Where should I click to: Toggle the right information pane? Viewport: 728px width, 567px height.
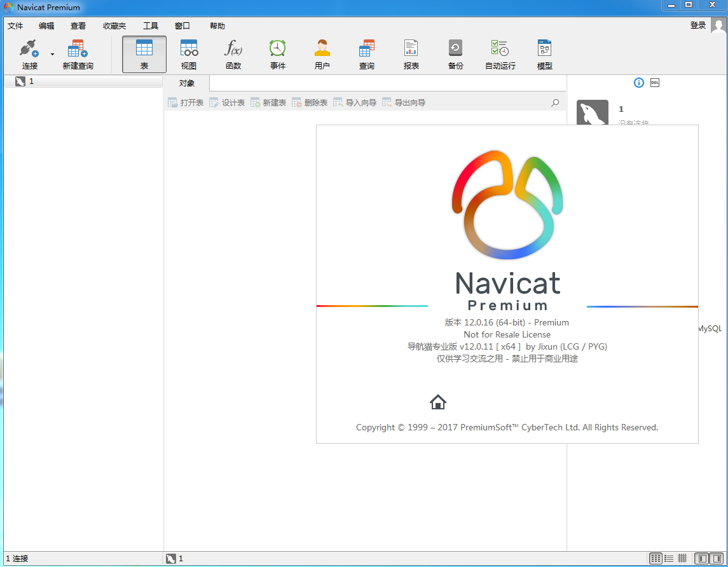717,559
